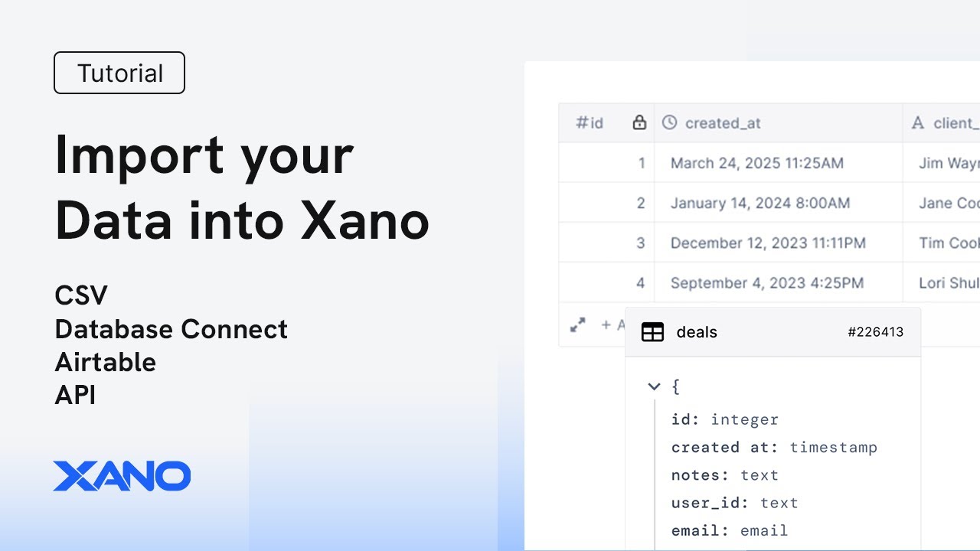The height and width of the screenshot is (551, 980).
Task: Select the Airtable import option
Action: 106,362
